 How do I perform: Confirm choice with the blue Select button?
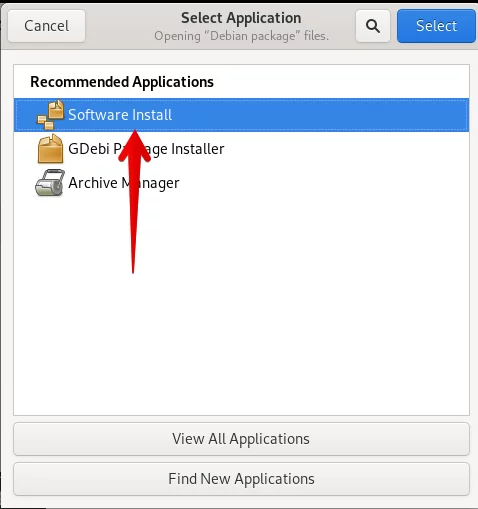point(436,26)
